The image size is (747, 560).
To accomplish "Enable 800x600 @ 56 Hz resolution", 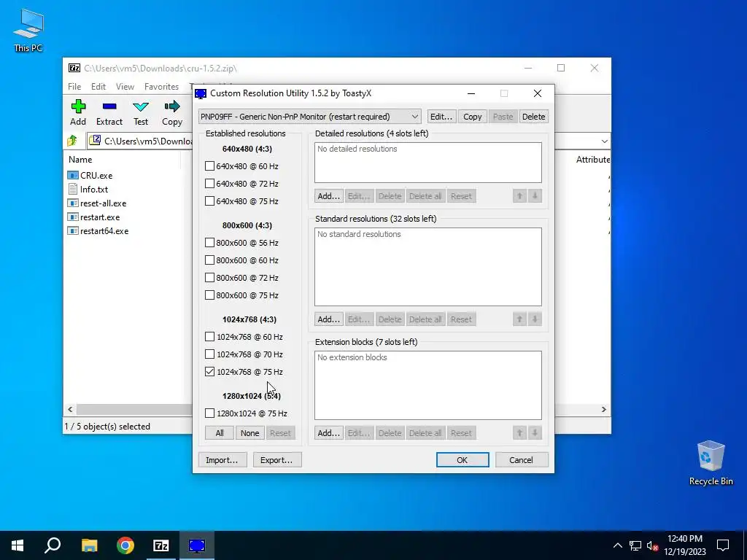I will [x=209, y=243].
